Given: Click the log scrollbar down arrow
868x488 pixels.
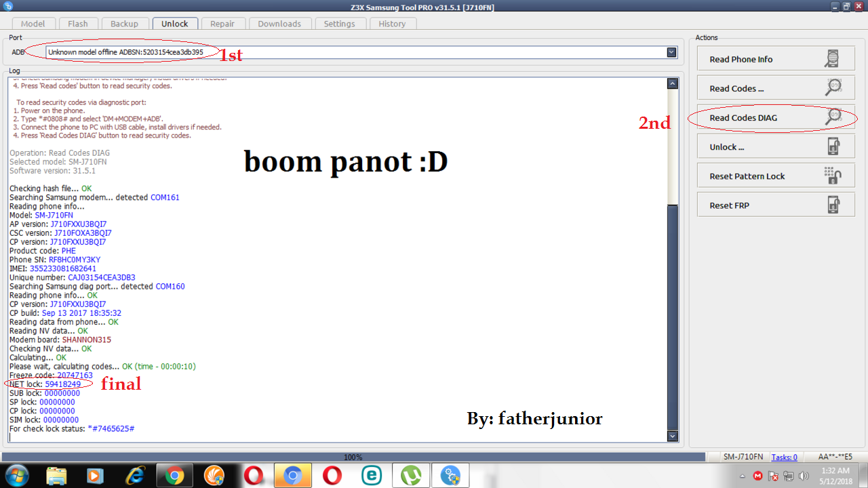Looking at the screenshot, I should pos(673,436).
